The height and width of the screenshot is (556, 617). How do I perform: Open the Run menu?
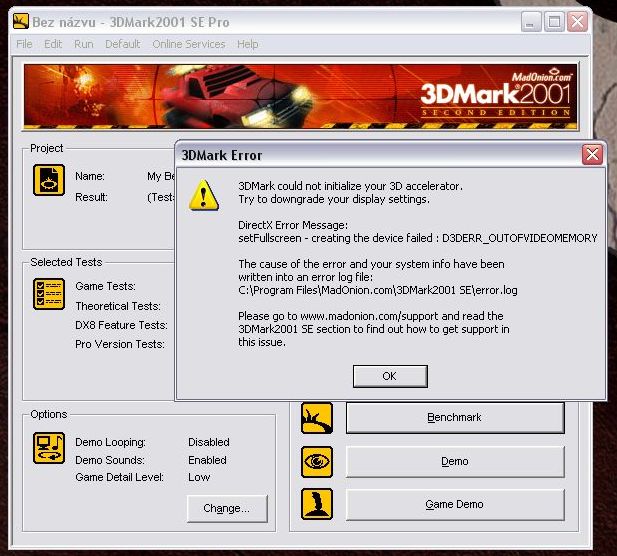[x=84, y=44]
